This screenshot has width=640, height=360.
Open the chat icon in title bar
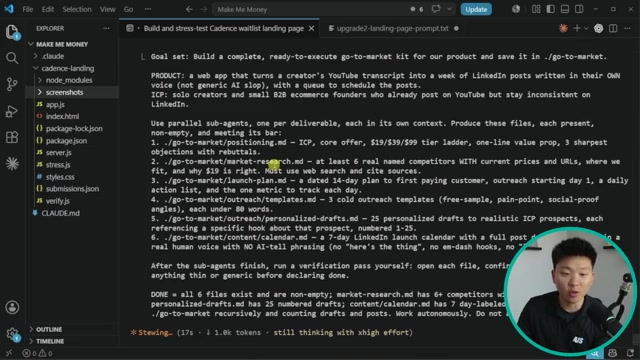point(436,9)
